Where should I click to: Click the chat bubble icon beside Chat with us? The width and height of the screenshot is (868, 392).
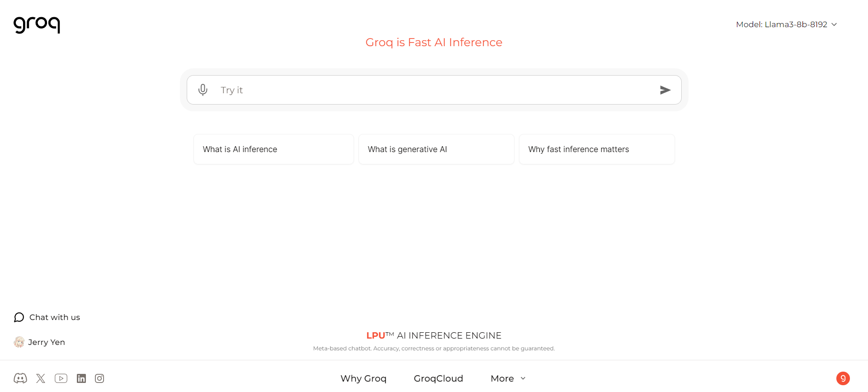[x=19, y=317]
